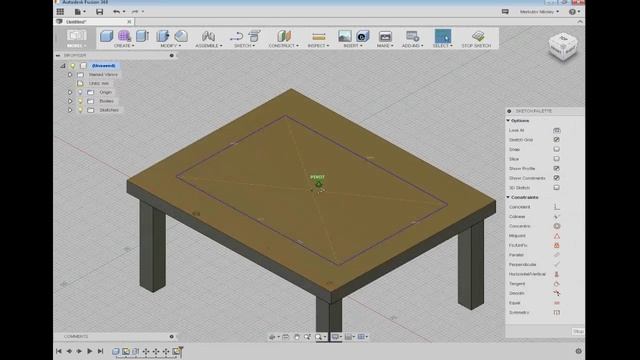640x360 pixels.
Task: Collapse the Constraints section in Sketch Palette
Action: click(x=509, y=198)
